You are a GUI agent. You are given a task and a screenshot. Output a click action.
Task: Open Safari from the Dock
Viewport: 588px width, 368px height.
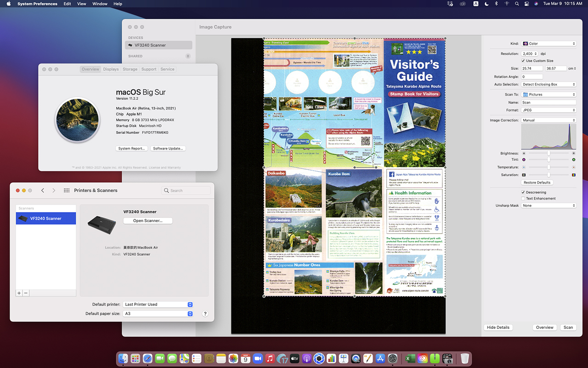point(147,358)
